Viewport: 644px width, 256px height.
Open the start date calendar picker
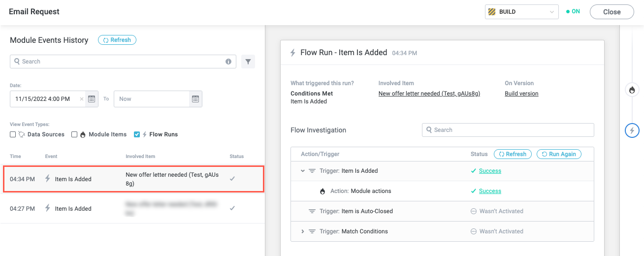pyautogui.click(x=92, y=99)
